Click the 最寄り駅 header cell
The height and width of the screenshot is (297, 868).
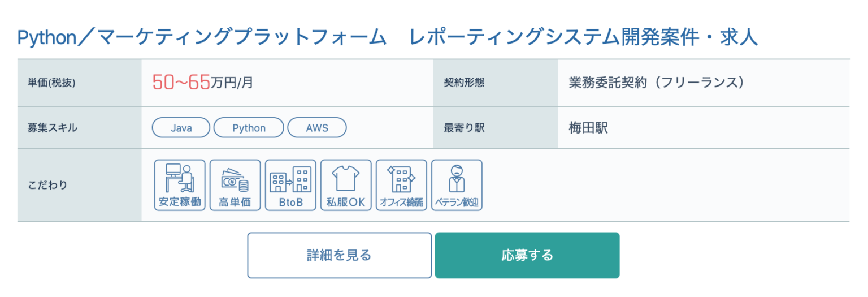496,128
